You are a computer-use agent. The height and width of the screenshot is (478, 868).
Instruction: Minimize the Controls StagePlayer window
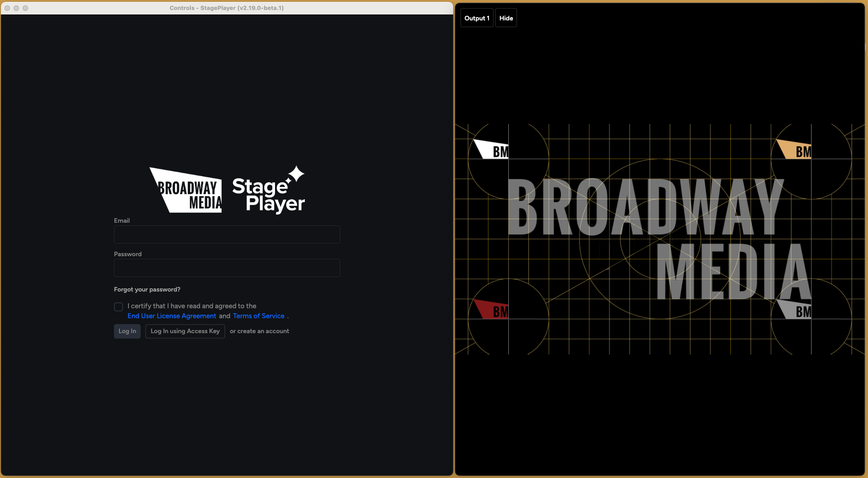click(x=16, y=8)
